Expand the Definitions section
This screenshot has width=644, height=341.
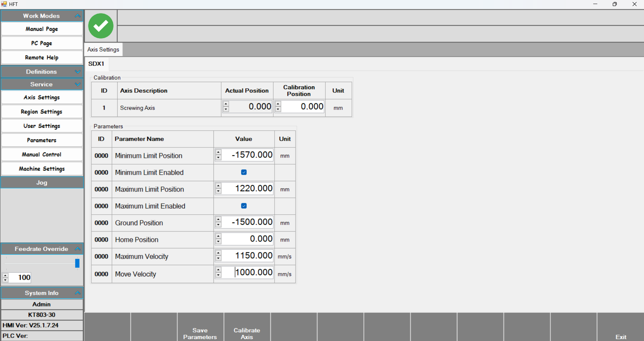(x=78, y=72)
